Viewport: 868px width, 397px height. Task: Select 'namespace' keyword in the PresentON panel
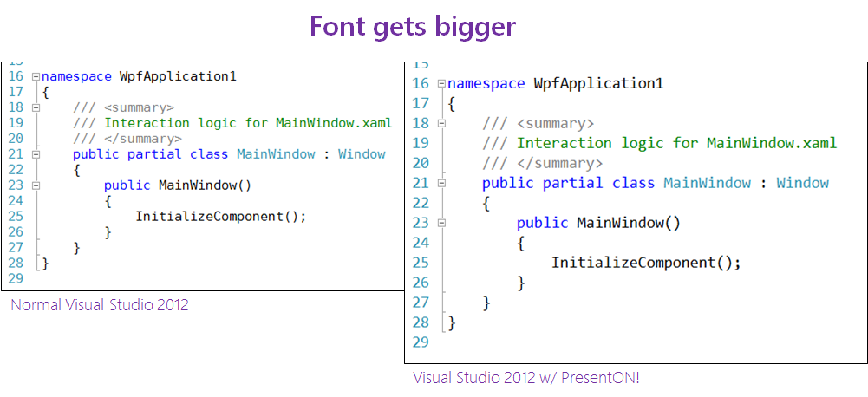tap(486, 83)
